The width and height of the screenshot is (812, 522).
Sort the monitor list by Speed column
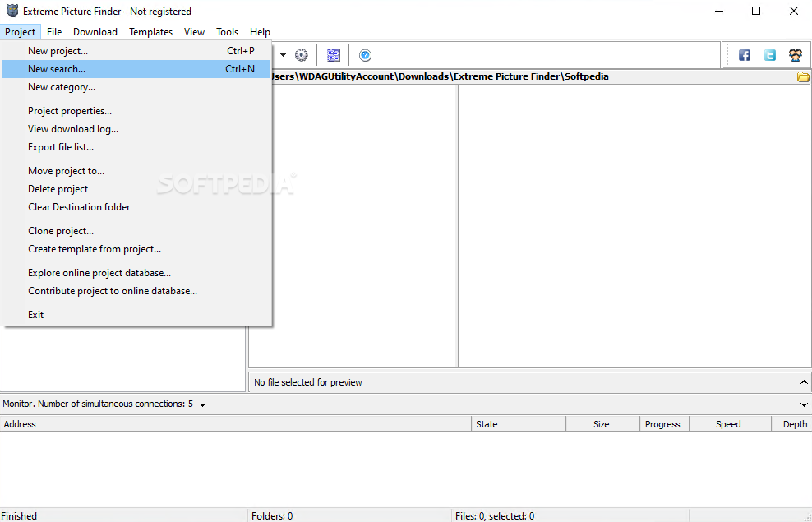(730, 424)
